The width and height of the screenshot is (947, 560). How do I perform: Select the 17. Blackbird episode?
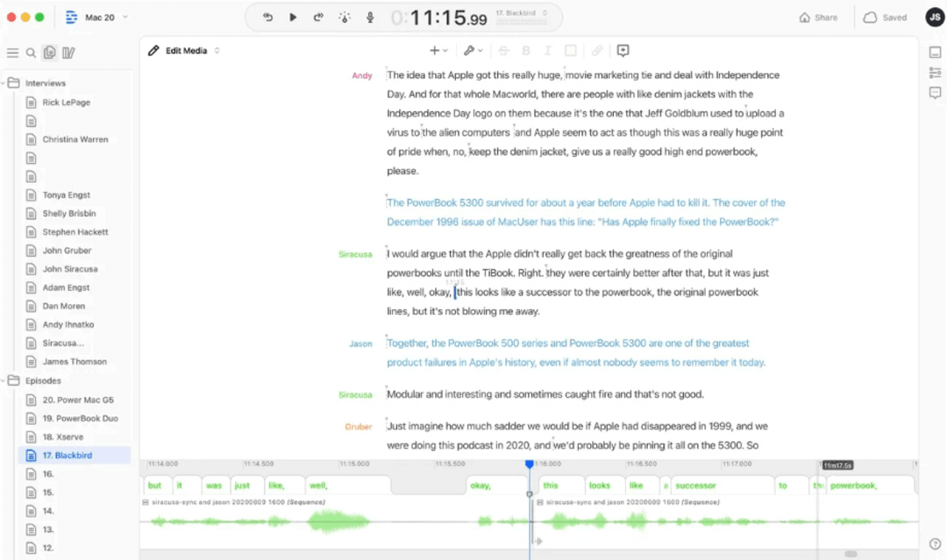tap(75, 456)
